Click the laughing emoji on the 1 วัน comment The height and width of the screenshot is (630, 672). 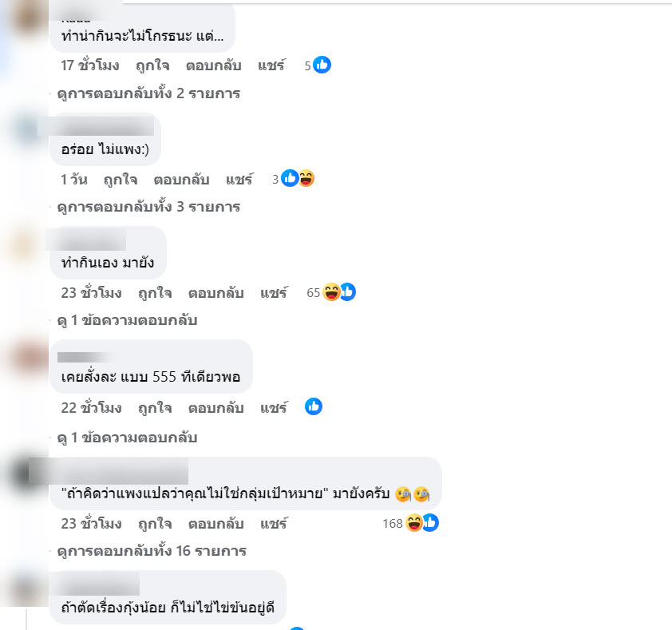click(306, 178)
